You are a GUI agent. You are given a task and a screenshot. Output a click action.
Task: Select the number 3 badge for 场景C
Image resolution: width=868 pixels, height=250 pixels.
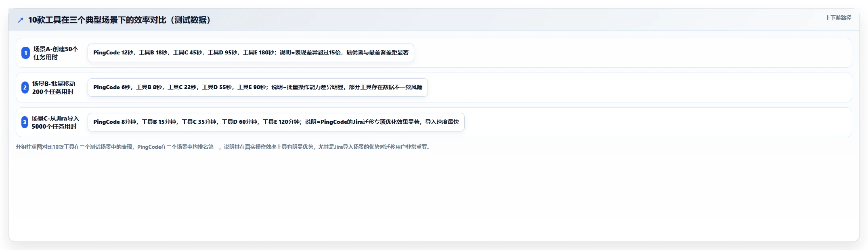click(25, 122)
